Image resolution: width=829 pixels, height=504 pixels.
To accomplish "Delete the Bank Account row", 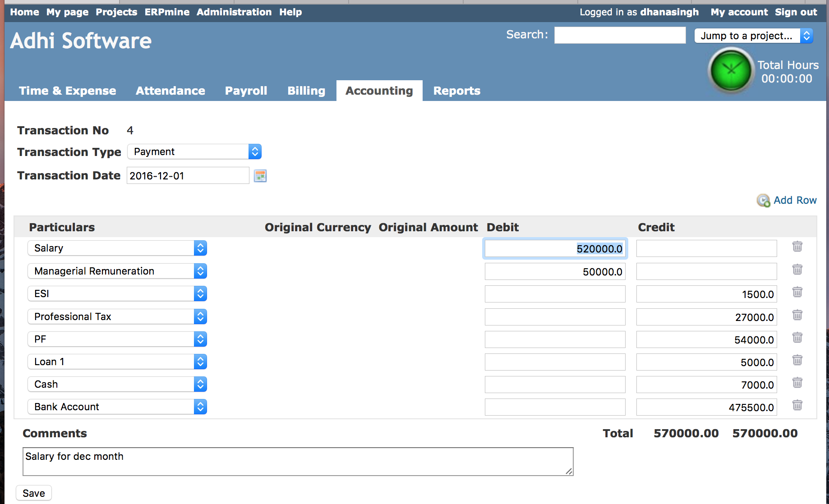I will point(797,405).
